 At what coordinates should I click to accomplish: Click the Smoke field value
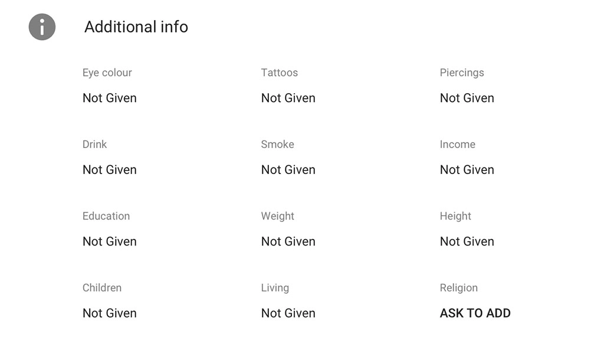pyautogui.click(x=288, y=169)
